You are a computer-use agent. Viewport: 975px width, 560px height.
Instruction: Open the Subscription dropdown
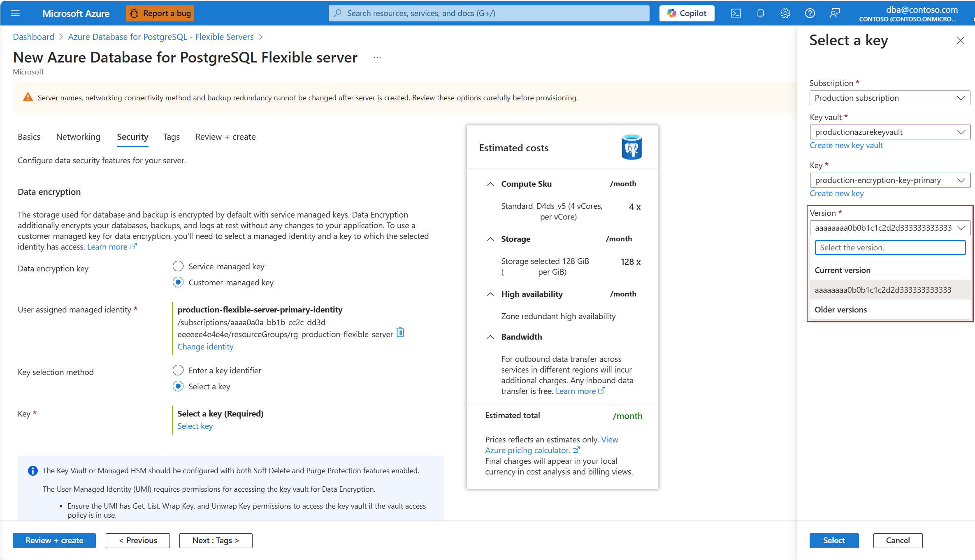point(889,98)
